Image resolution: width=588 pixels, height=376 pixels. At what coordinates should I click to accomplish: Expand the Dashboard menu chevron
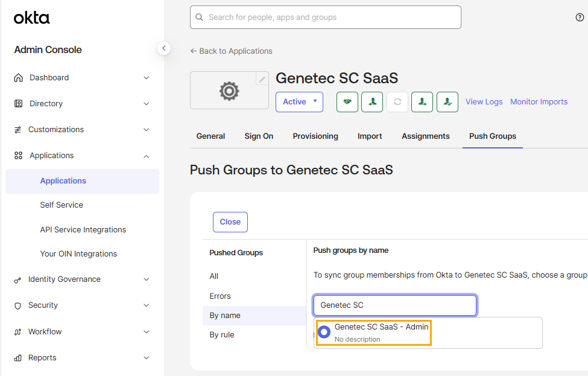pyautogui.click(x=147, y=78)
